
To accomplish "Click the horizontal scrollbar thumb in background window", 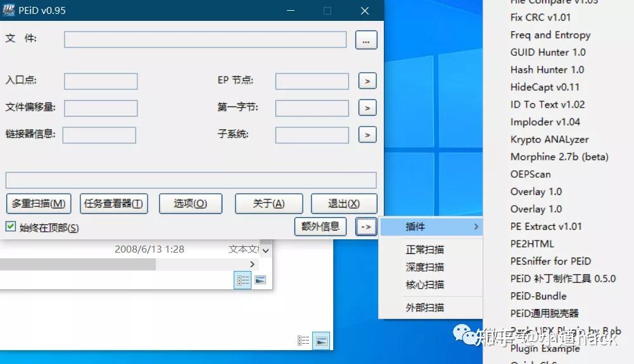I will click(x=78, y=264).
